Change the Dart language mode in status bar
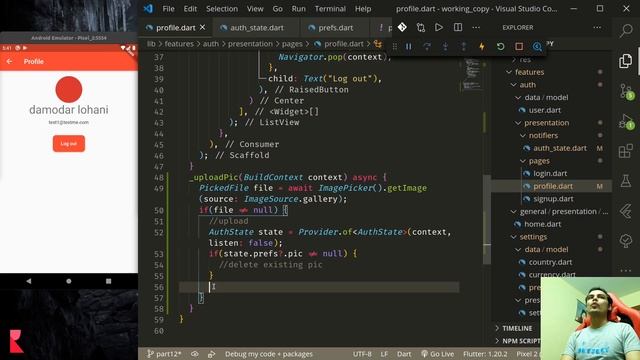This screenshot has height=360, width=640. [x=404, y=354]
